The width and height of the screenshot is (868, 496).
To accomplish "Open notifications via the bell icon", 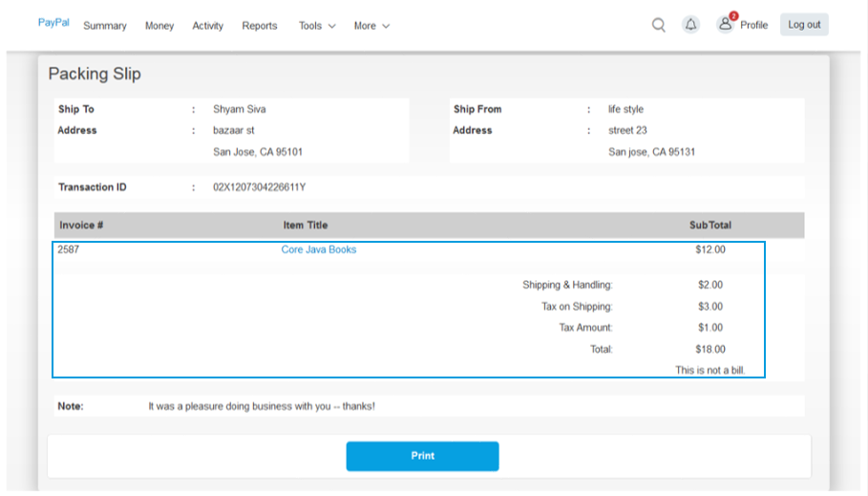I will [690, 25].
